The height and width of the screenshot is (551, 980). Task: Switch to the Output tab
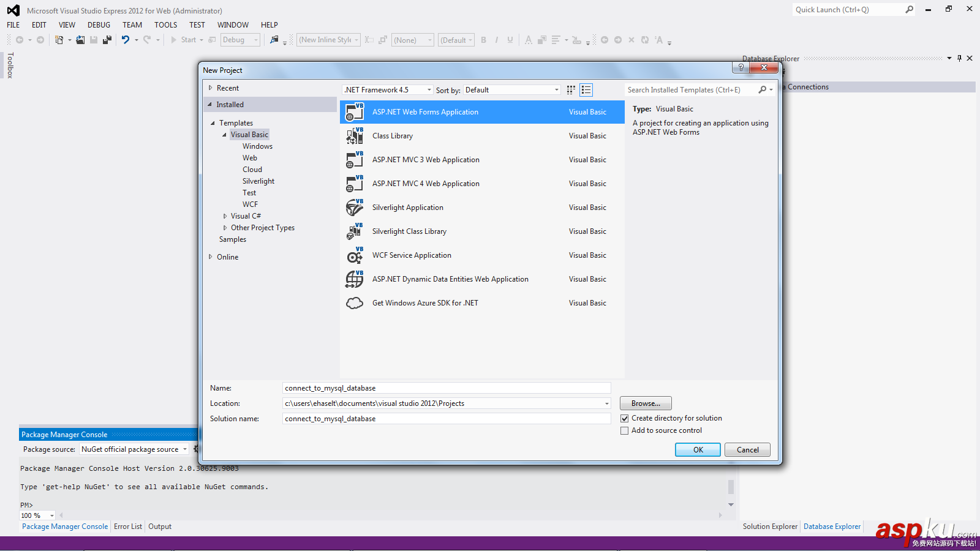tap(160, 527)
